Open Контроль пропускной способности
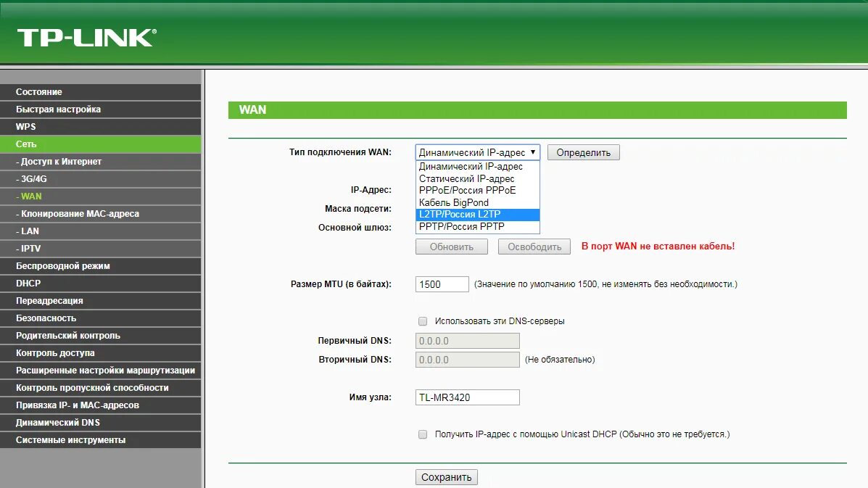The image size is (868, 488). pyautogui.click(x=100, y=388)
